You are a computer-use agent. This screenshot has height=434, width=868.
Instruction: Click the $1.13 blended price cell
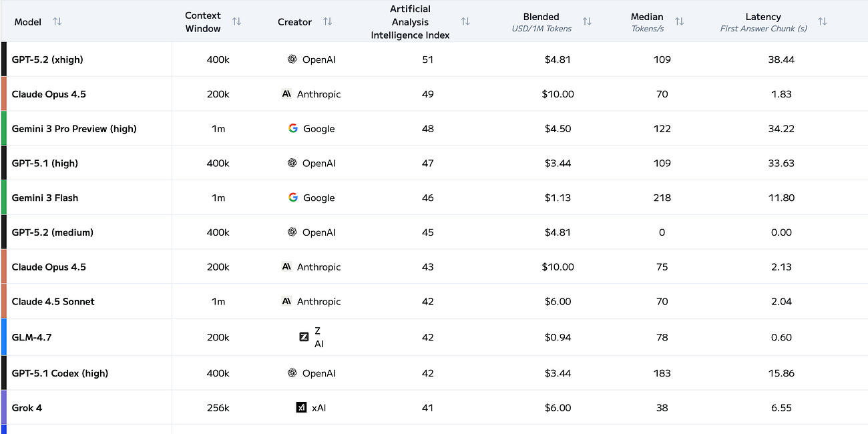[x=558, y=198]
